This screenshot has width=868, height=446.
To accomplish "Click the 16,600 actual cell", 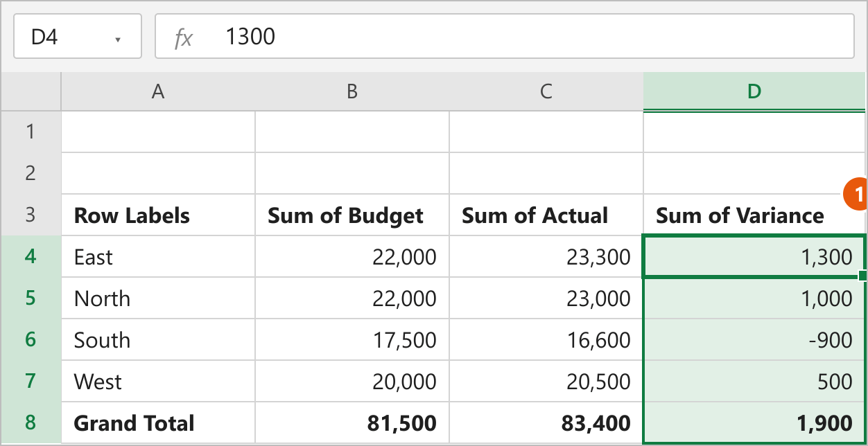I will pos(546,339).
